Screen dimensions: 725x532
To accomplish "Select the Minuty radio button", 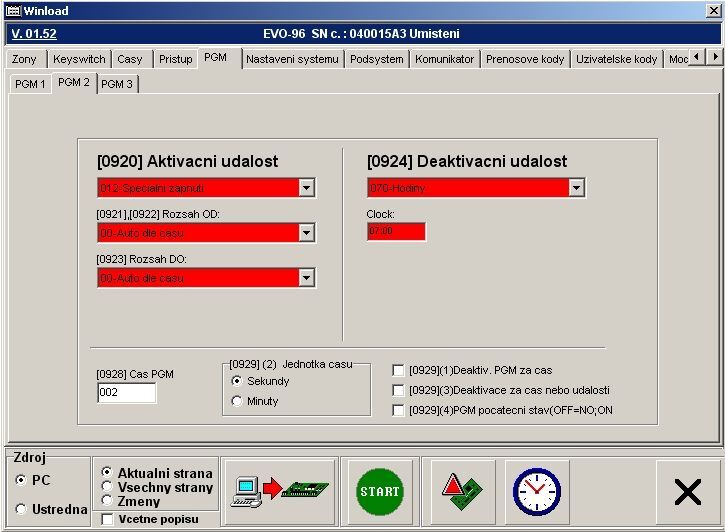I will [237, 401].
